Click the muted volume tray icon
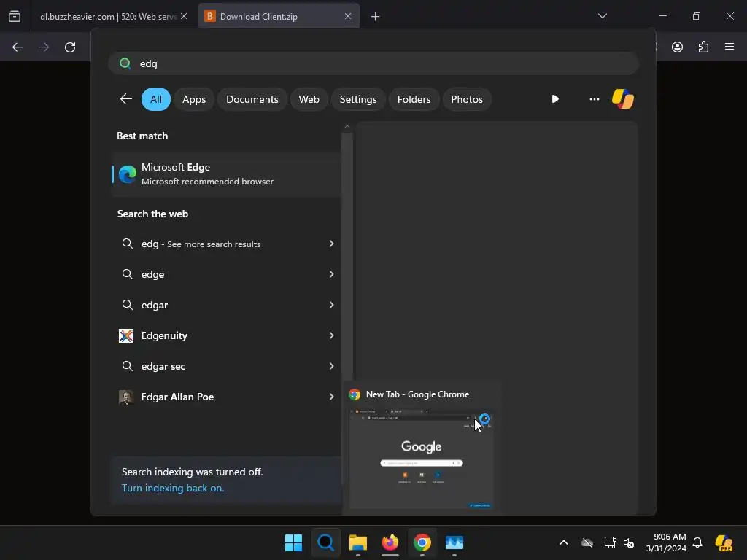This screenshot has height=560, width=747. 629,542
